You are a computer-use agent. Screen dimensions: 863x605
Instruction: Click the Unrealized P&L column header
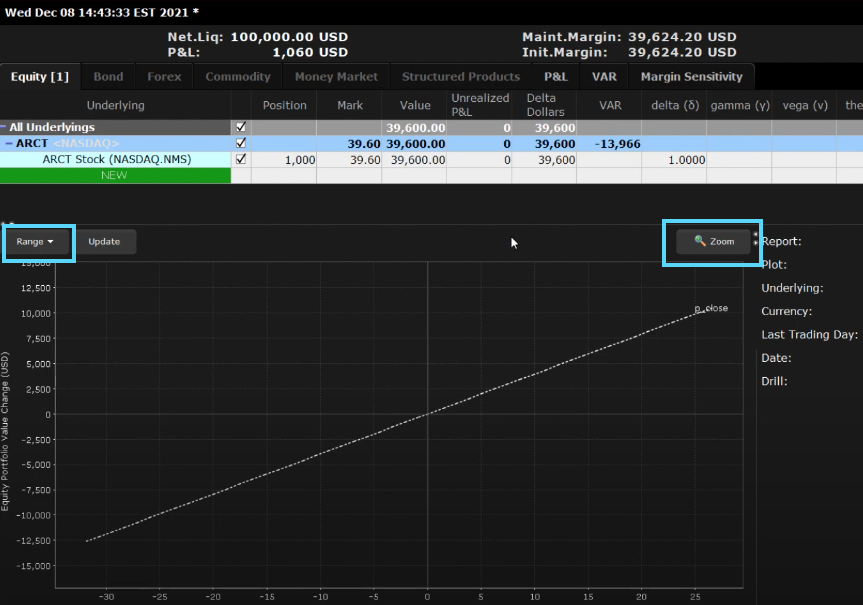pos(480,105)
